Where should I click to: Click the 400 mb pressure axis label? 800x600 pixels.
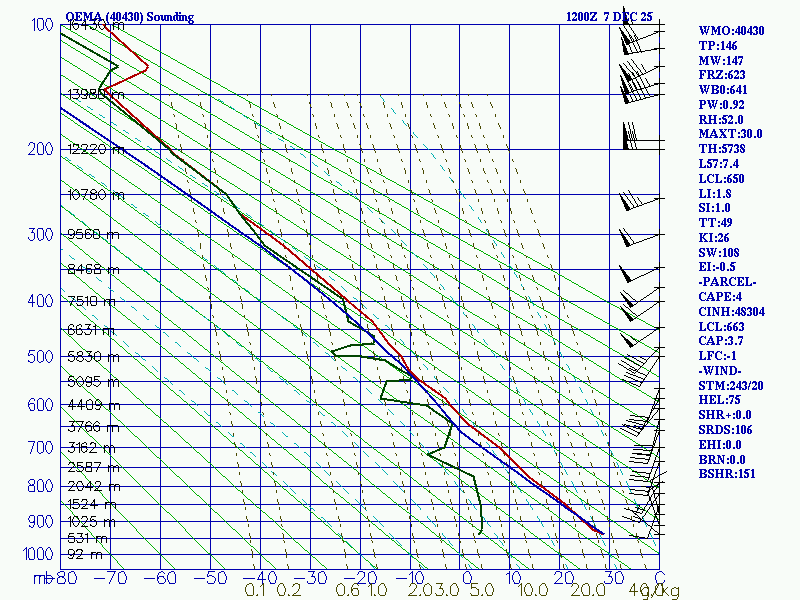click(x=40, y=301)
